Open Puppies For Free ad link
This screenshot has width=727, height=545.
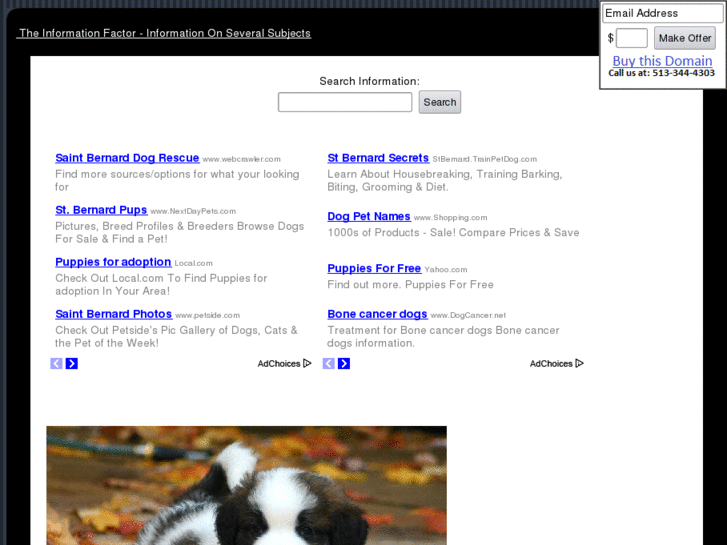coord(374,269)
